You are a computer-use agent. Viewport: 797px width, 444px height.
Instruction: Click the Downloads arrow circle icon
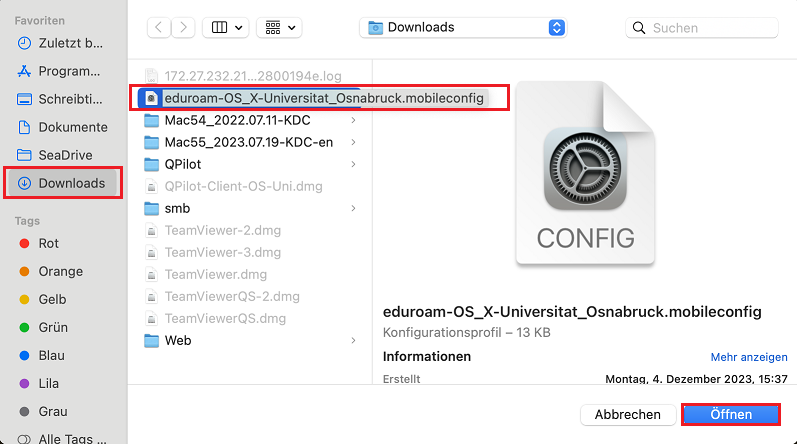pyautogui.click(x=24, y=183)
